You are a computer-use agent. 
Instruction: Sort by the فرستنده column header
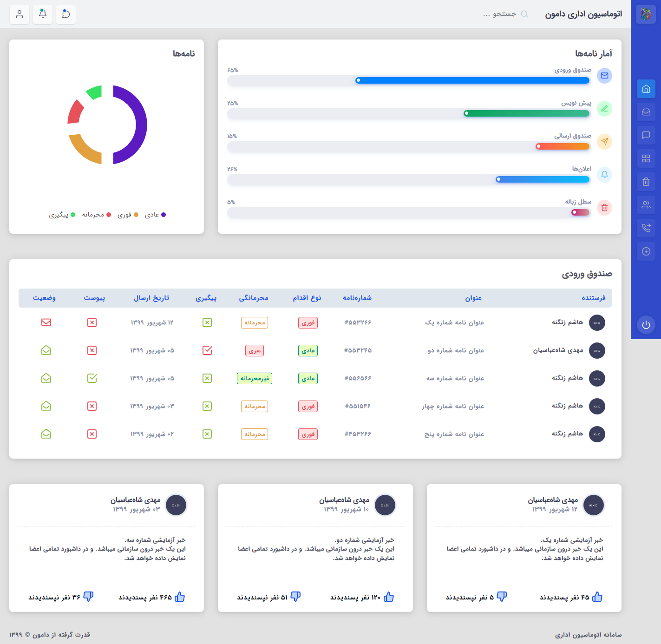point(594,298)
